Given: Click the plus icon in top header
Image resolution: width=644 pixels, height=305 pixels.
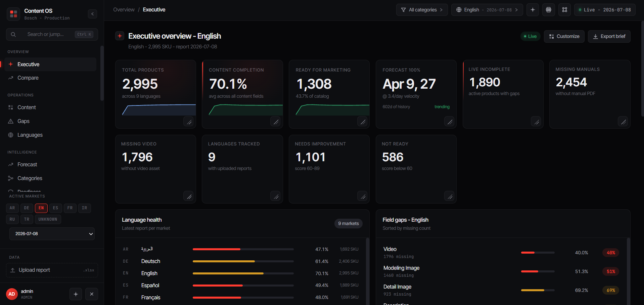Looking at the screenshot, I should (x=533, y=10).
